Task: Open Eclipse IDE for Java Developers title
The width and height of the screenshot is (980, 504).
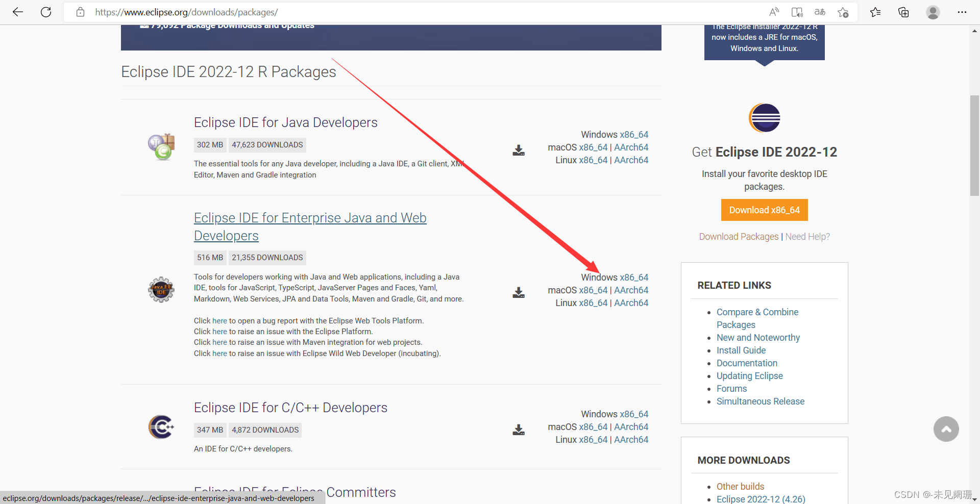Action: tap(286, 122)
